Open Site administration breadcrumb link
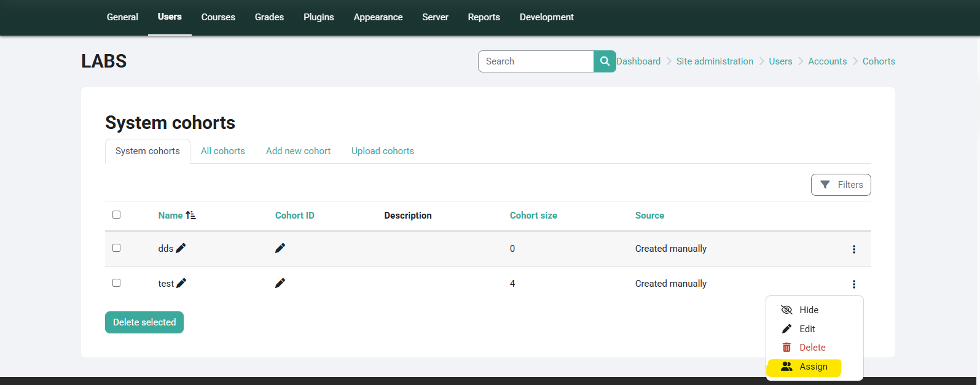980x385 pixels. point(715,61)
